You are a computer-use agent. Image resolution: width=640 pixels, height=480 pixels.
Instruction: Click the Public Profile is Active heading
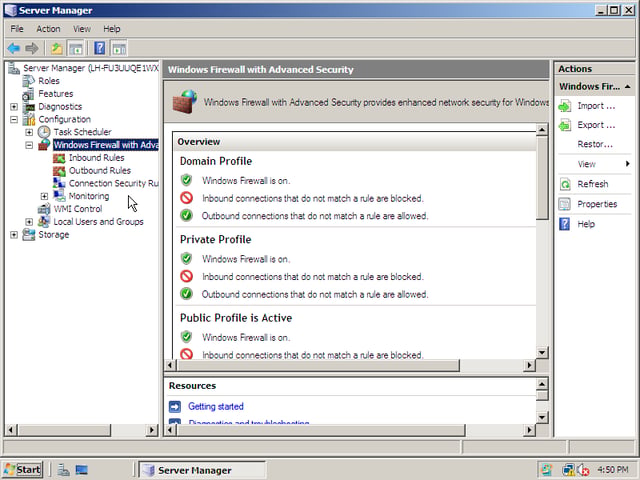point(236,318)
